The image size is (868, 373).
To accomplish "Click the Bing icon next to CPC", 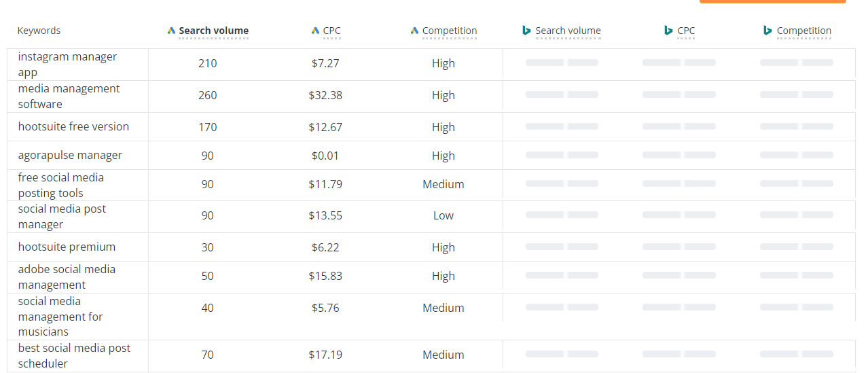I will 668,31.
